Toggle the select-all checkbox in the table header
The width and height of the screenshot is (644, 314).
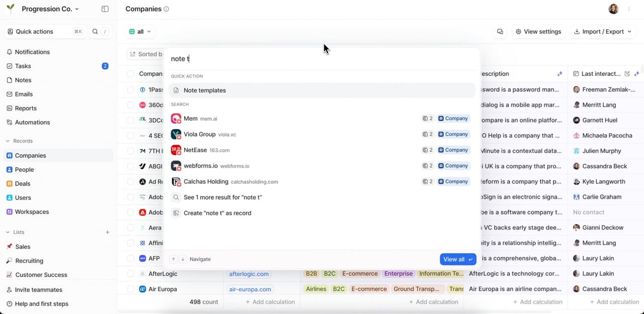pos(131,74)
